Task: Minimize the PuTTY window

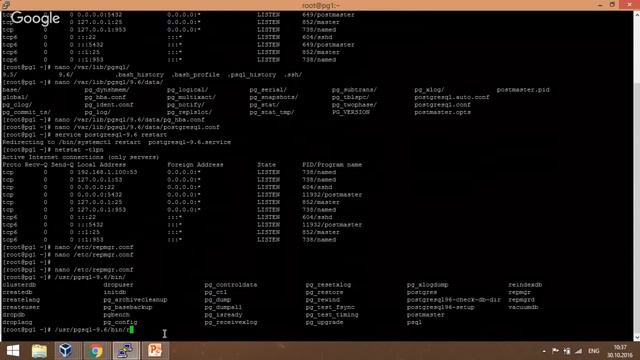Action: [600, 5]
